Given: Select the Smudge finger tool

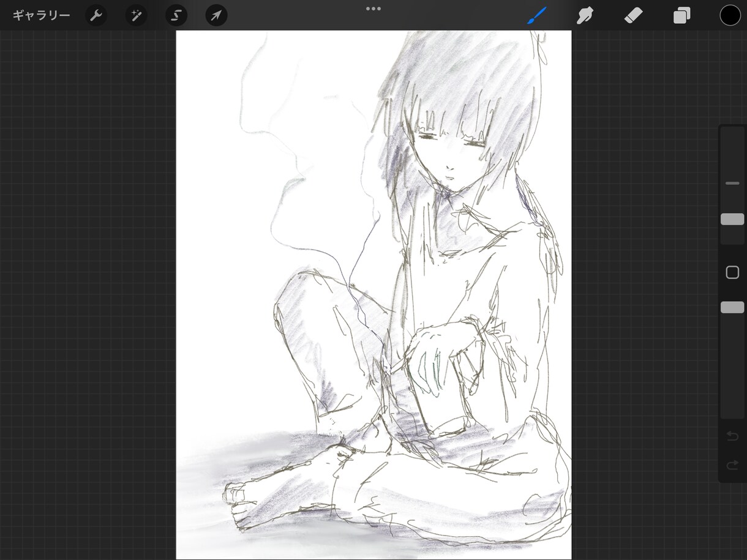Looking at the screenshot, I should [x=585, y=15].
